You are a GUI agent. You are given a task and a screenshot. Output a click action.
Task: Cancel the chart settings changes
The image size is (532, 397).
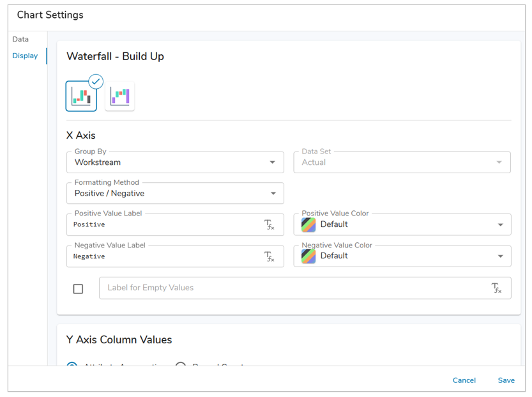[464, 380]
